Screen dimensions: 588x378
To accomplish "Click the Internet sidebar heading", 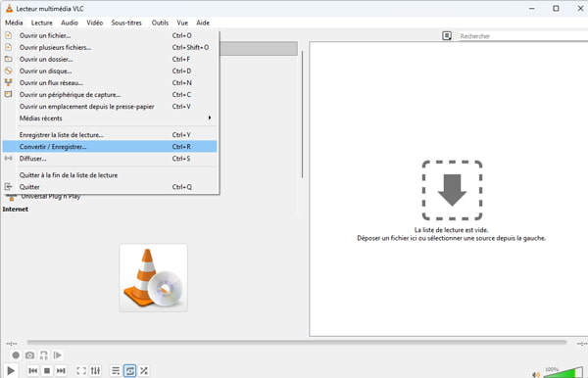I will (x=16, y=209).
